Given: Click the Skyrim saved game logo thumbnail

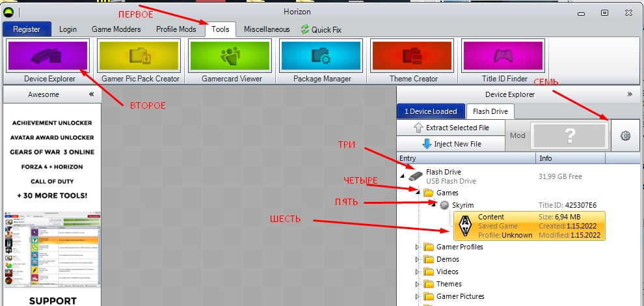Looking at the screenshot, I should coord(465,226).
